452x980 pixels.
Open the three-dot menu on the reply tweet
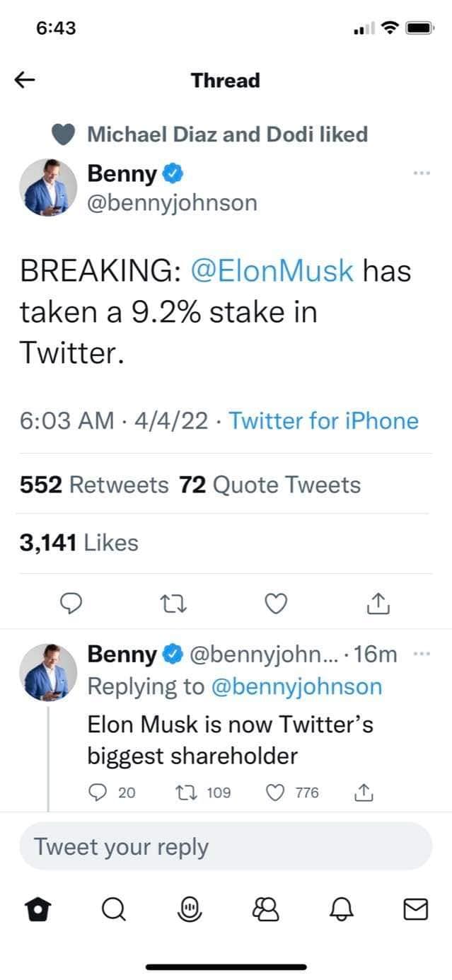pyautogui.click(x=421, y=653)
